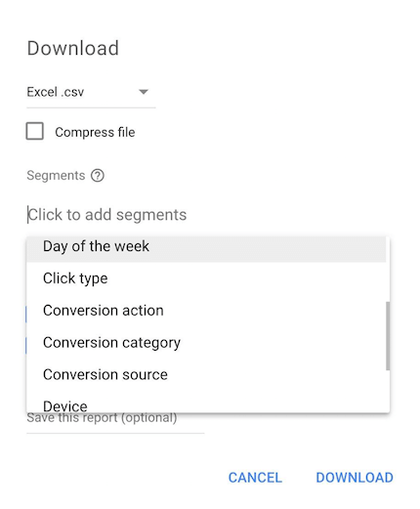
Task: Click the Segments section label
Action: 56,176
